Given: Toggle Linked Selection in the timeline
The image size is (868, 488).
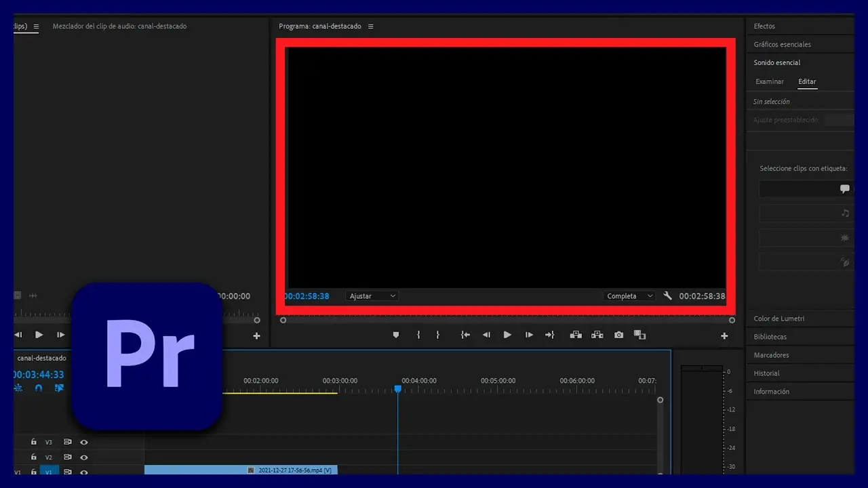Looking at the screenshot, I should (59, 388).
